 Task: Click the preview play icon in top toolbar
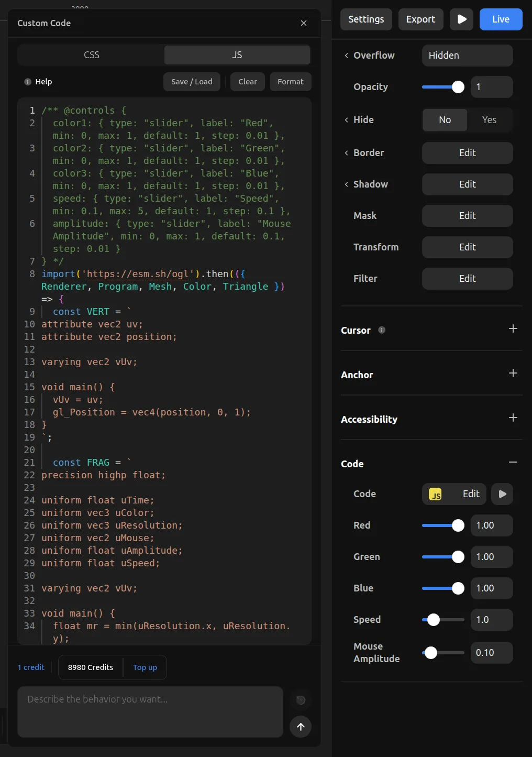[461, 19]
